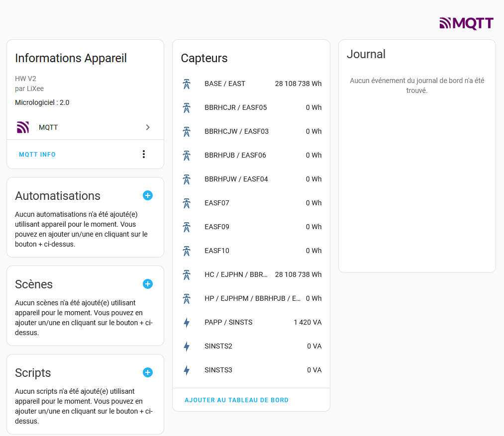Open the BBRHPJW / EASF04 sensor entry
504x436 pixels.
click(251, 179)
